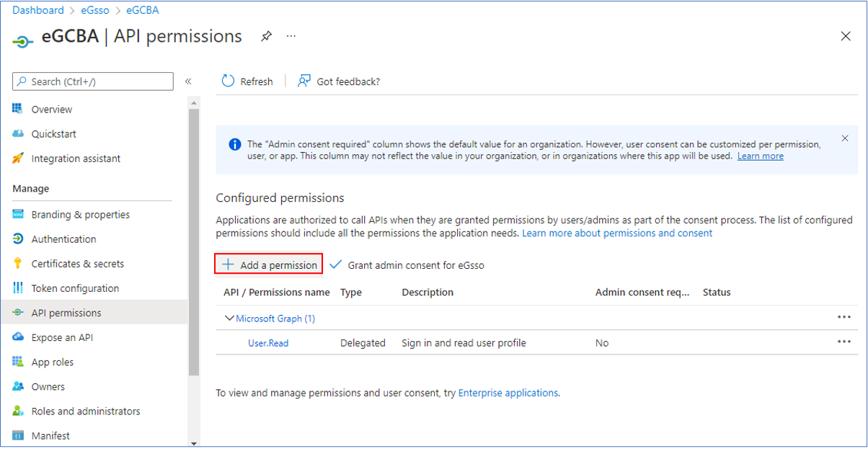
Task: Open the ellipsis menu for the Microsoft Graph row
Action: [x=844, y=317]
